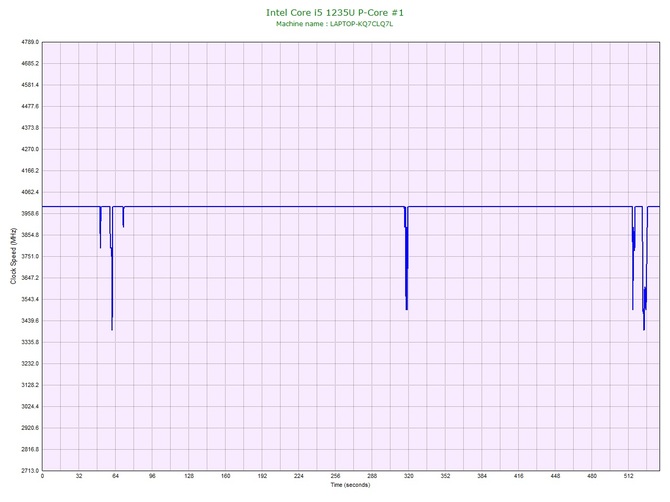Image resolution: width=670 pixels, height=502 pixels.
Task: Click the 320 tick on time axis
Action: pyautogui.click(x=409, y=476)
